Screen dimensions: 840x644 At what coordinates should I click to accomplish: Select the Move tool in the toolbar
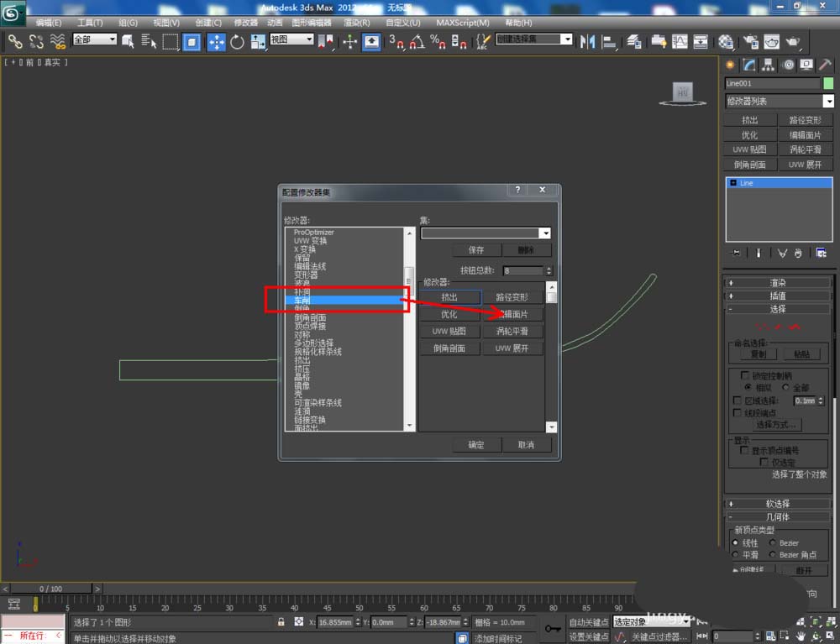[216, 41]
